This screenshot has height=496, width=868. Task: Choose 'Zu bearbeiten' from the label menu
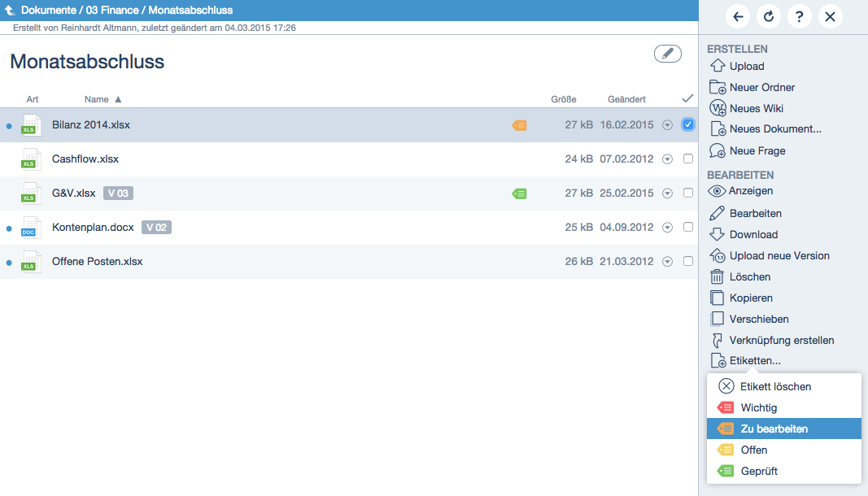pos(774,429)
